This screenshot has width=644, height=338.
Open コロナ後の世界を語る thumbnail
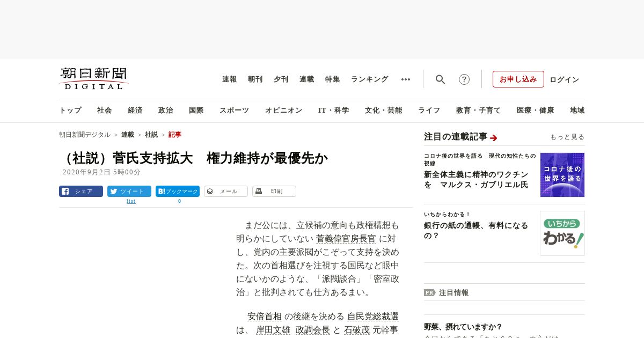(x=562, y=175)
